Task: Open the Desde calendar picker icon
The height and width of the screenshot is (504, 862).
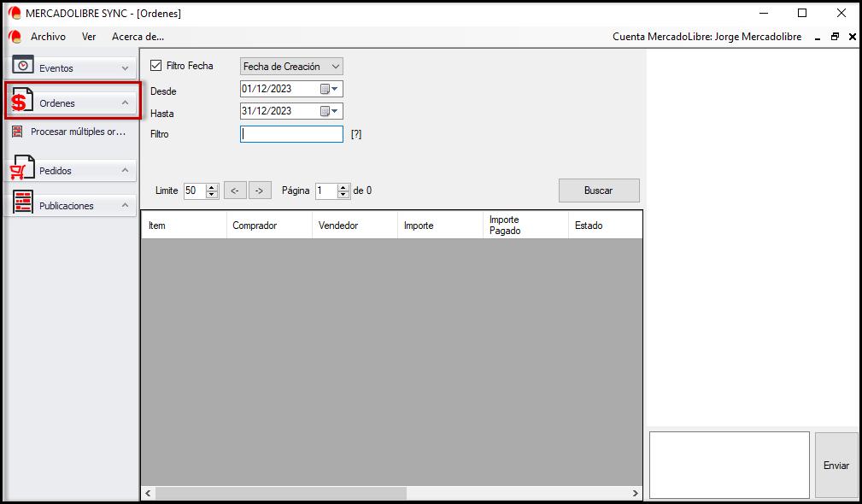Action: coord(329,89)
